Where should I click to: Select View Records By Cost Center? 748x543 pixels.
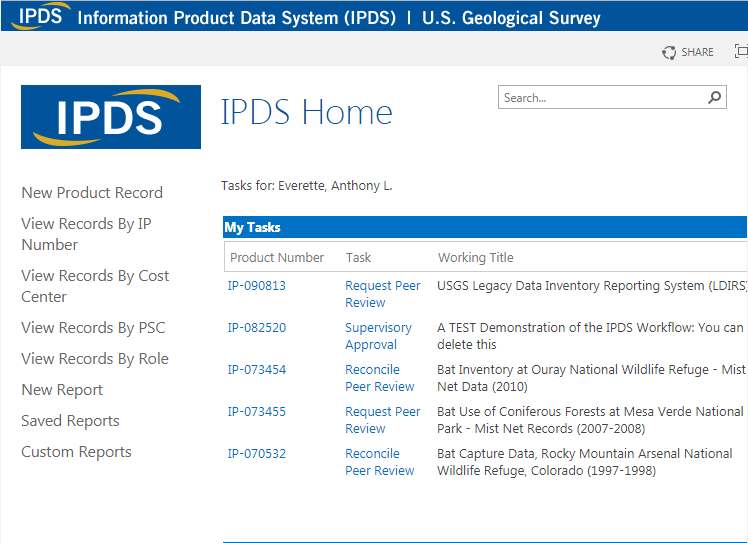tap(95, 286)
